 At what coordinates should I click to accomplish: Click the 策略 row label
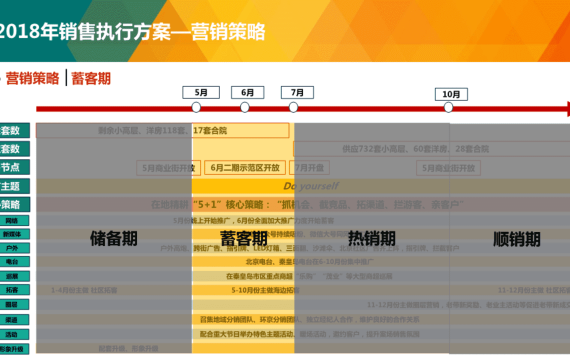tap(15, 204)
